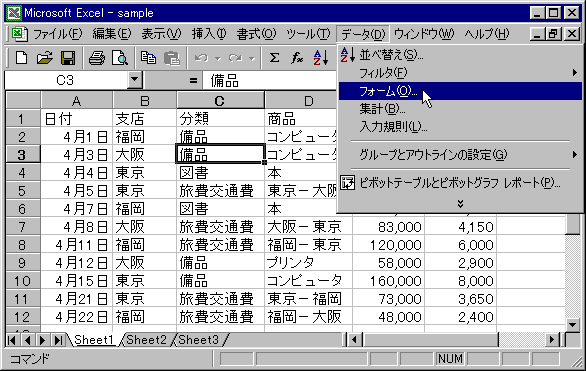Screen dimensions: 586x371
Task: Open the 書式 menu
Action: point(256,34)
